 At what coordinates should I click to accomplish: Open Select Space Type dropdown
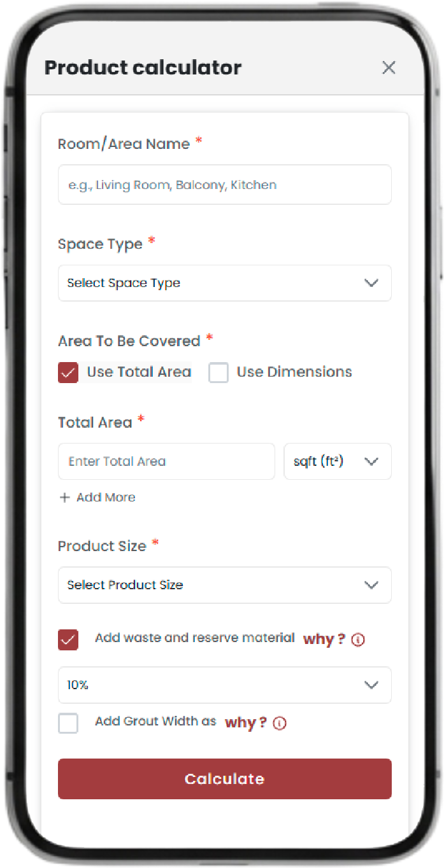point(225,283)
